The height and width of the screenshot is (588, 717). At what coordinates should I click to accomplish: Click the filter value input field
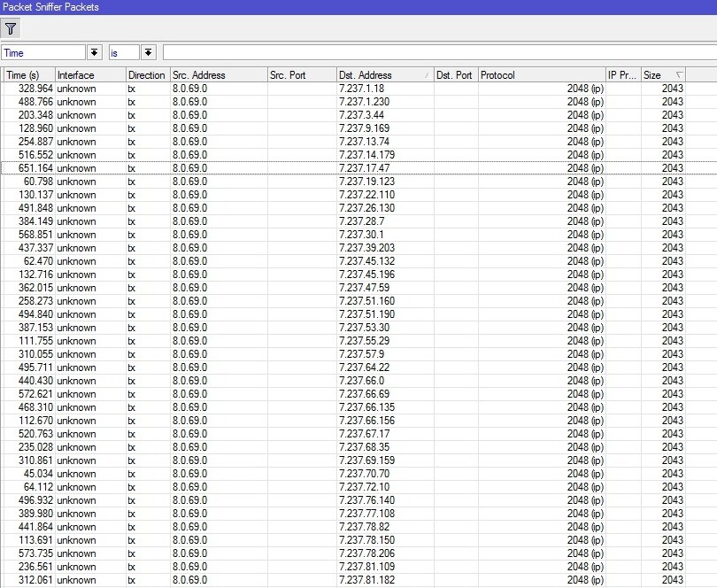click(x=439, y=52)
